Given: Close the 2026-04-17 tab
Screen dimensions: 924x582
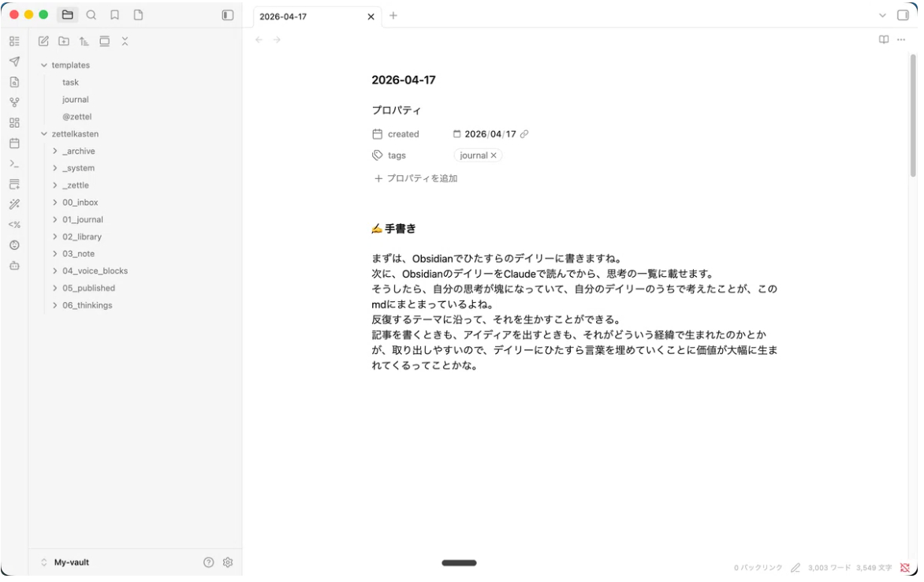Looking at the screenshot, I should pyautogui.click(x=371, y=17).
